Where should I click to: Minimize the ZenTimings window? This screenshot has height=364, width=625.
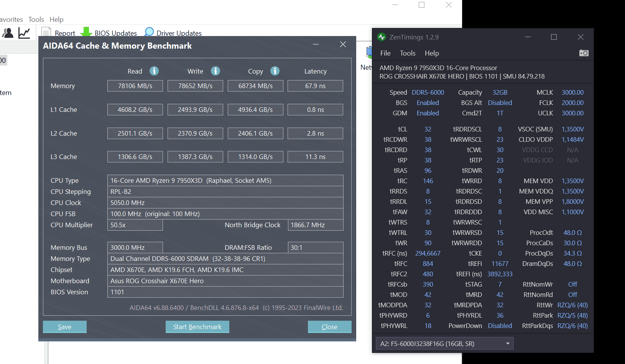528,37
